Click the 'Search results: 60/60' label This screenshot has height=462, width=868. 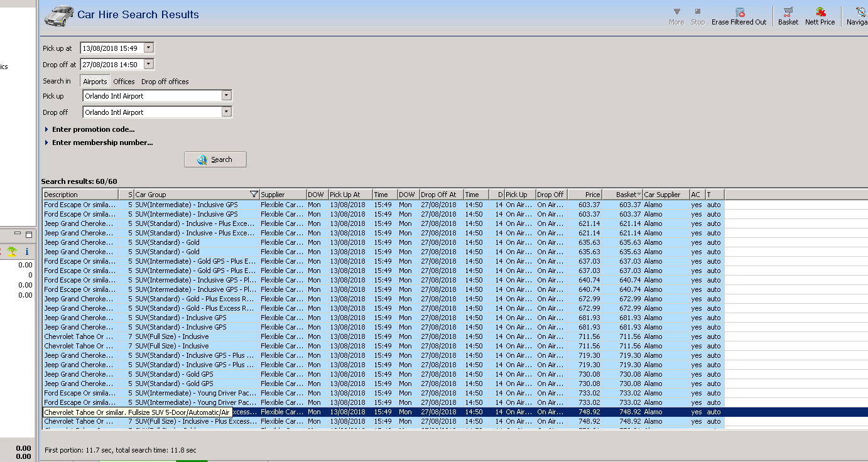point(79,181)
